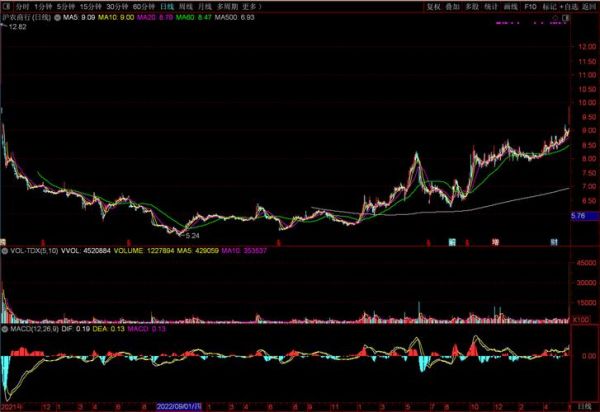
Task: Click the 2022/09/01 date marker on timeline
Action: [179, 407]
